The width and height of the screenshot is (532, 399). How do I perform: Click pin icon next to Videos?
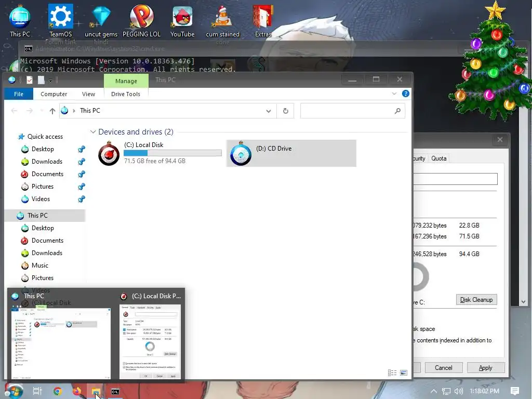pyautogui.click(x=82, y=199)
